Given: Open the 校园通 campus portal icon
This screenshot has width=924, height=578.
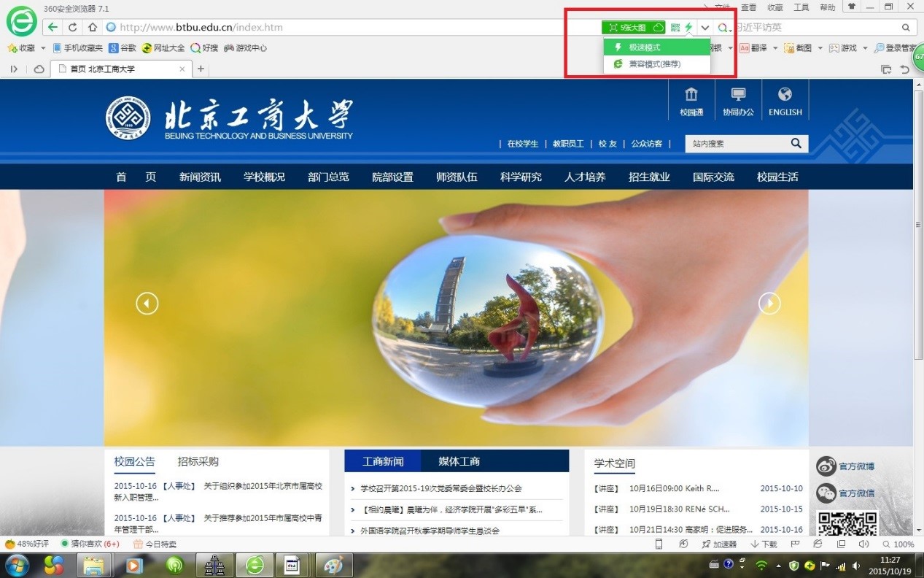Looking at the screenshot, I should coord(691,101).
